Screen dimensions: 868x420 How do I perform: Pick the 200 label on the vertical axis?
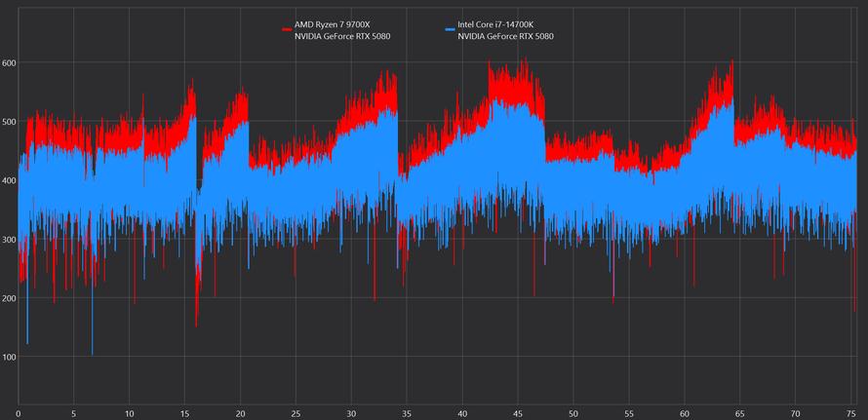10,298
